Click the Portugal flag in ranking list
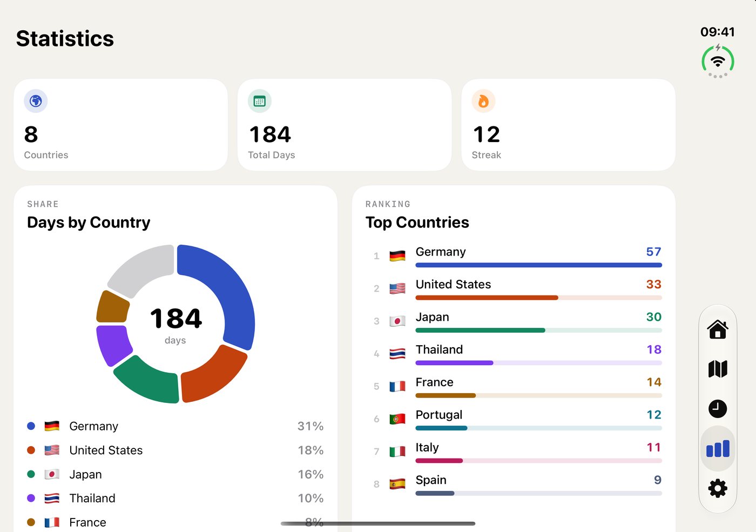 [397, 419]
